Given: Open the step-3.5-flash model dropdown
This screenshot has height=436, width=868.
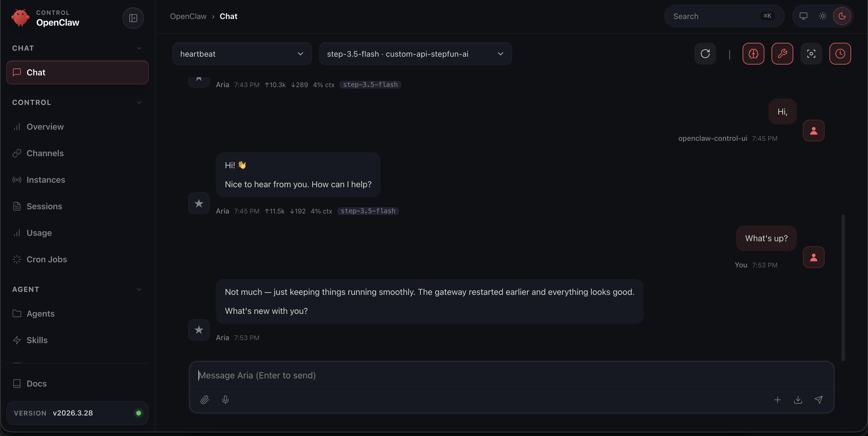Looking at the screenshot, I should tap(415, 54).
